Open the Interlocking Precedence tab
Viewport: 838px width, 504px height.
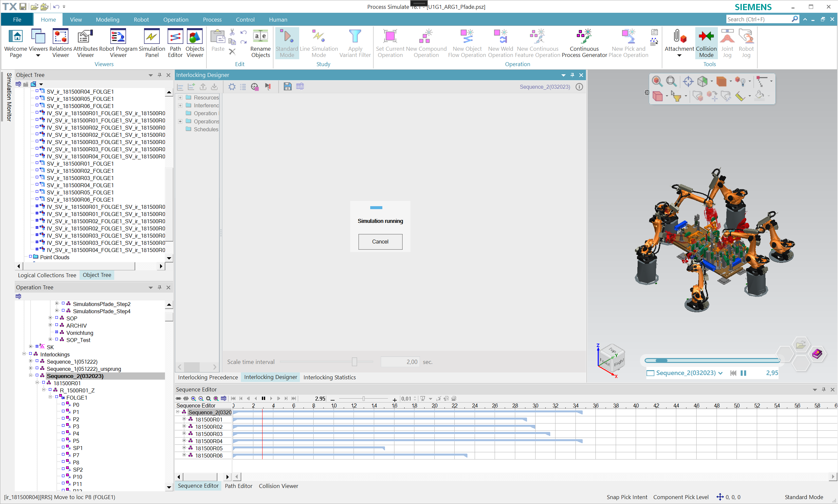tap(208, 377)
